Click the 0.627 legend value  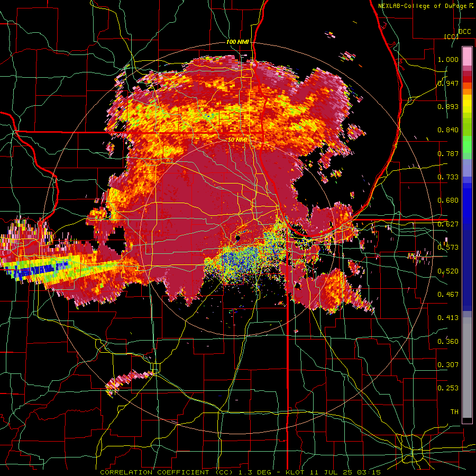[448, 224]
